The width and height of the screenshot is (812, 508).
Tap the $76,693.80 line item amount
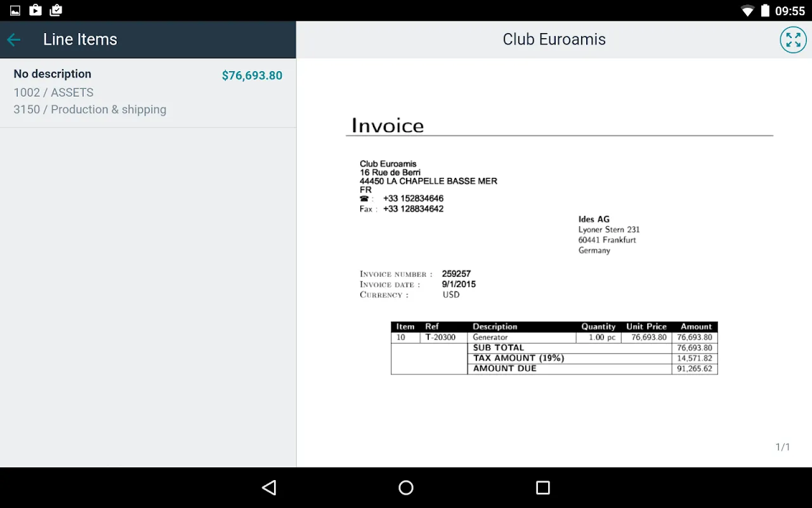coord(252,76)
